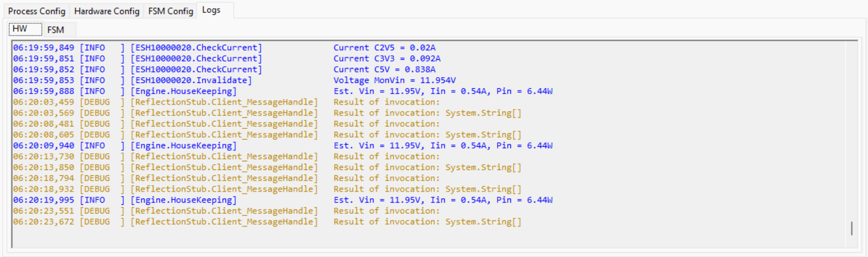Click the 06:20:03,569 System.String[] result line
The width and height of the screenshot is (868, 257).
point(427,113)
